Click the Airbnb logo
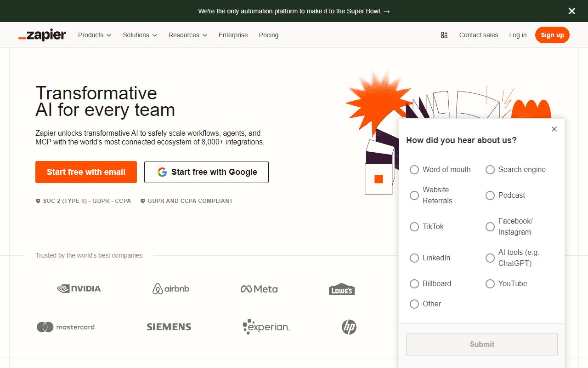Screen dimensions: 588x368 click(170, 288)
